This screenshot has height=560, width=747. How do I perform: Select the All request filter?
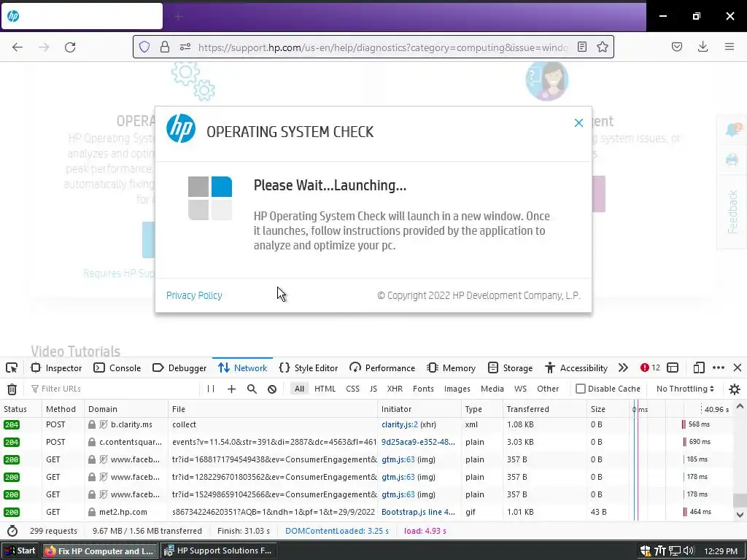299,389
